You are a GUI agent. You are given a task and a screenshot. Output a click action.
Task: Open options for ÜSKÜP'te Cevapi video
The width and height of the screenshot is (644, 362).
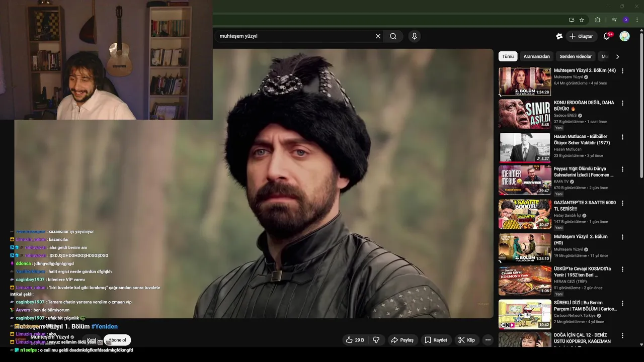click(x=622, y=269)
